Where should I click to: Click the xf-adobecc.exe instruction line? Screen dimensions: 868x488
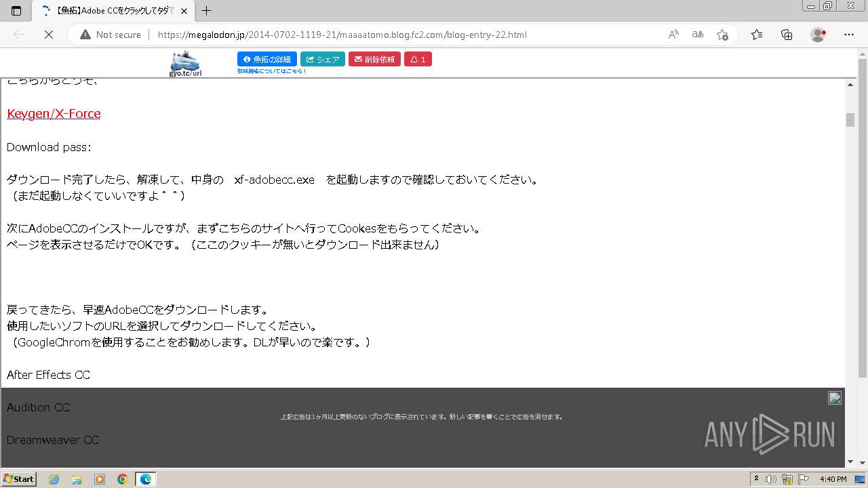click(273, 180)
